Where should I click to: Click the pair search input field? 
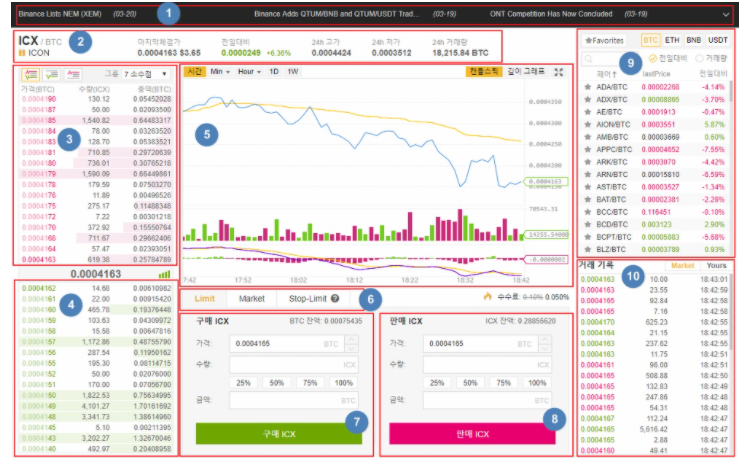click(x=610, y=59)
